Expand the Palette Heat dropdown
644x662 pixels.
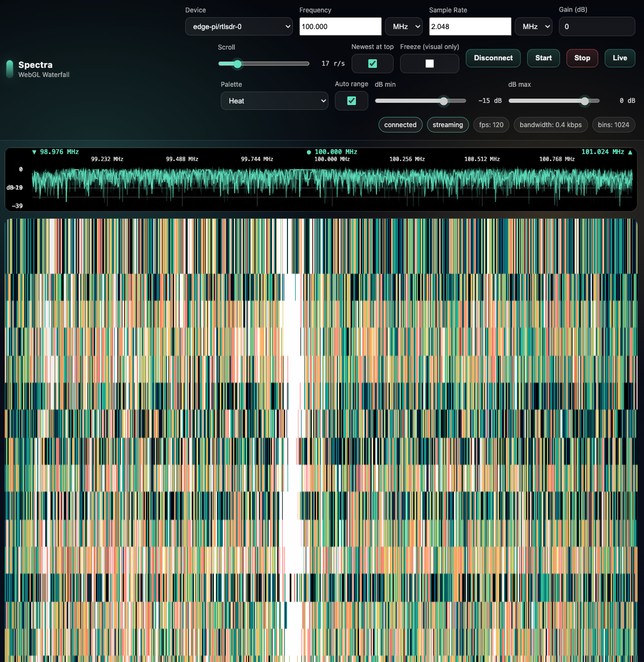274,101
